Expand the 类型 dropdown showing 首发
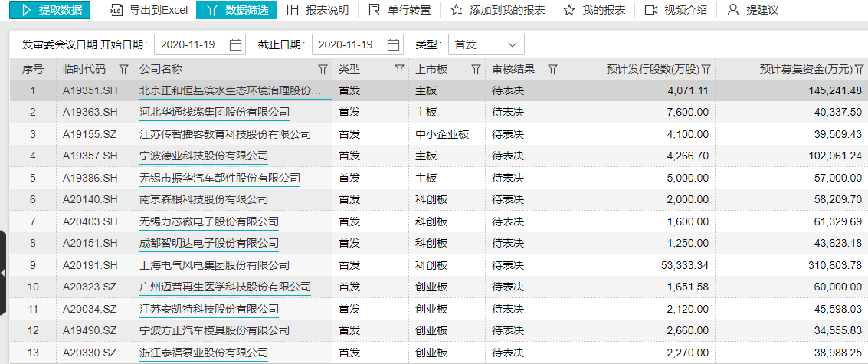 coord(486,45)
